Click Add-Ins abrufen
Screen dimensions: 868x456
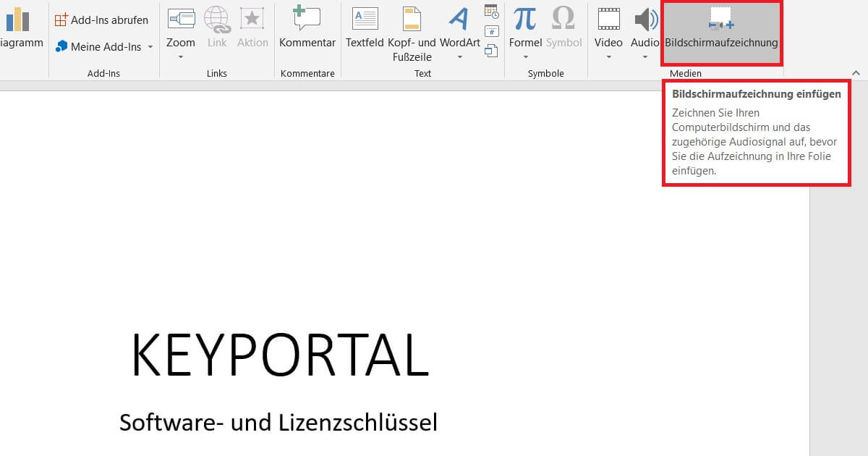pyautogui.click(x=103, y=20)
